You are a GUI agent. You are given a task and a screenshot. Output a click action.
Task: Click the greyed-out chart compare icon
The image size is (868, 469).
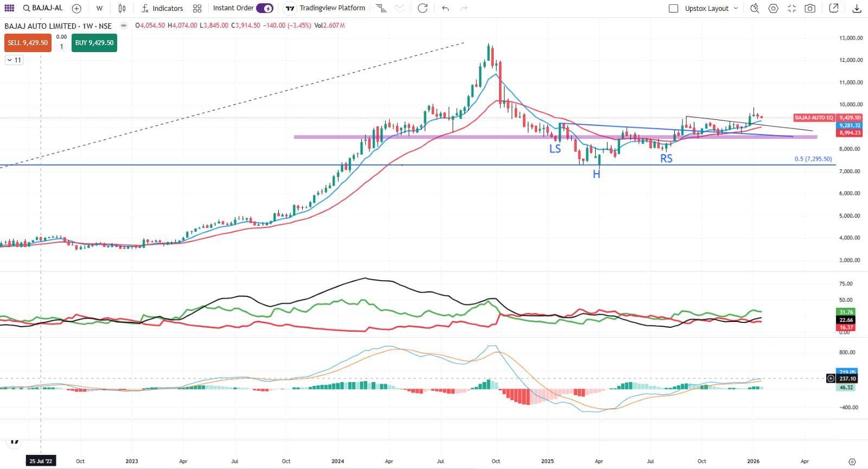pos(400,8)
